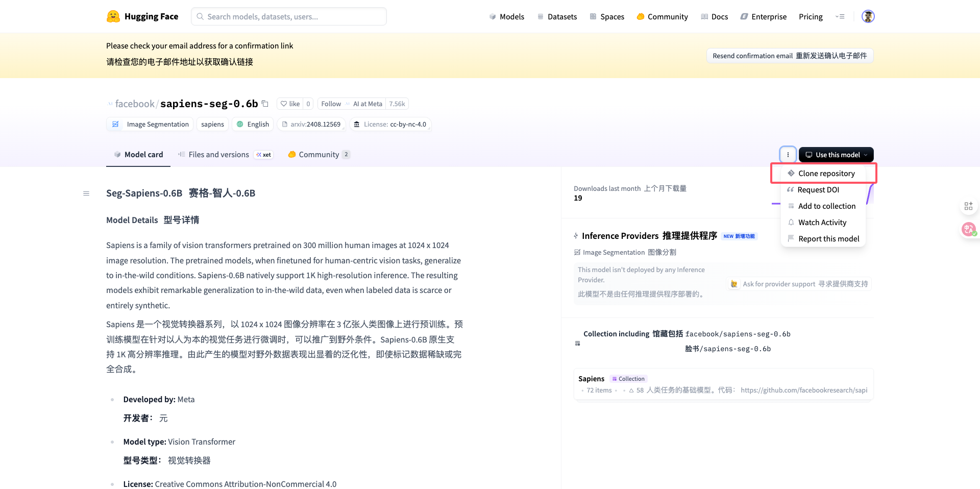Click the Image Segmentation tag
This screenshot has height=489, width=980.
[x=150, y=124]
